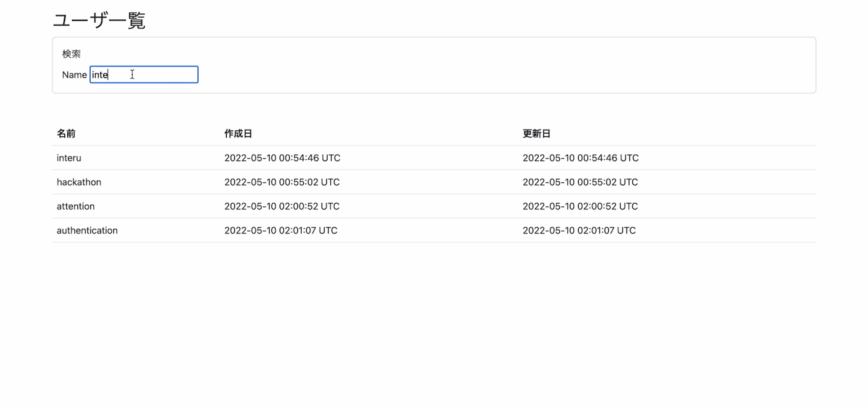The height and width of the screenshot is (408, 868).
Task: Click the typed text 'inte' in search box
Action: tap(100, 75)
